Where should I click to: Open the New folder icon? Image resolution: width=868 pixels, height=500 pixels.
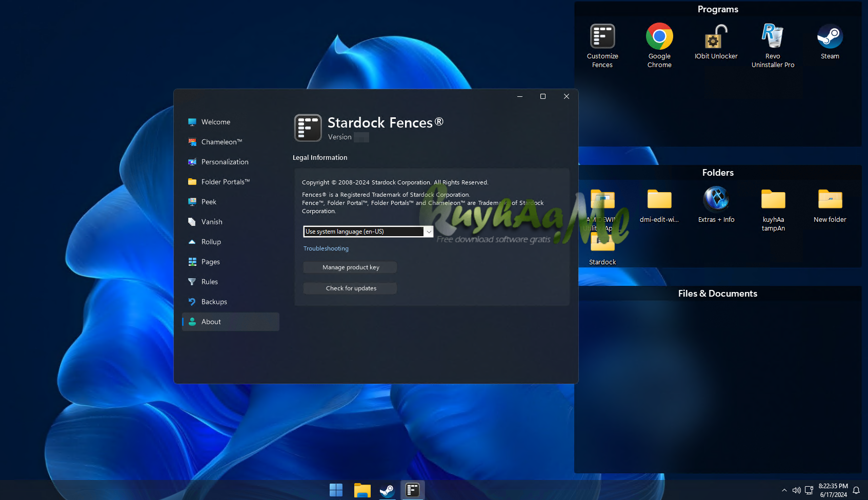(x=830, y=205)
